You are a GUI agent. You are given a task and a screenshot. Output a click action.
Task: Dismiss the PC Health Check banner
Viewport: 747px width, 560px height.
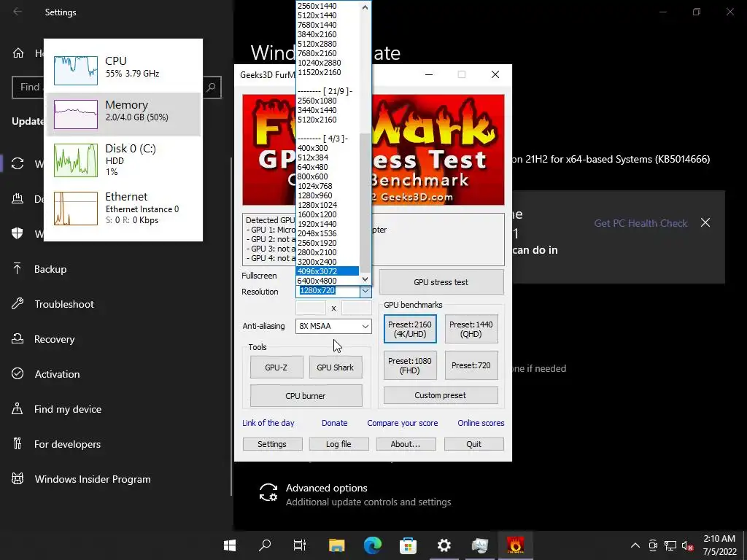coord(705,222)
